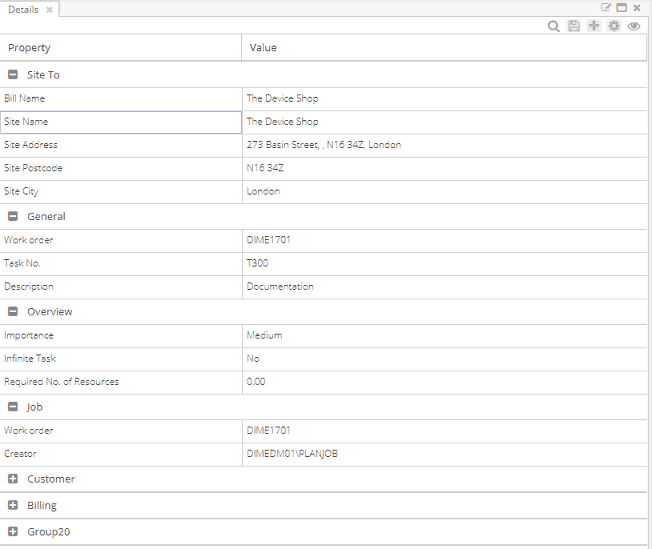Open the settings gear icon
The width and height of the screenshot is (652, 549).
[614, 26]
